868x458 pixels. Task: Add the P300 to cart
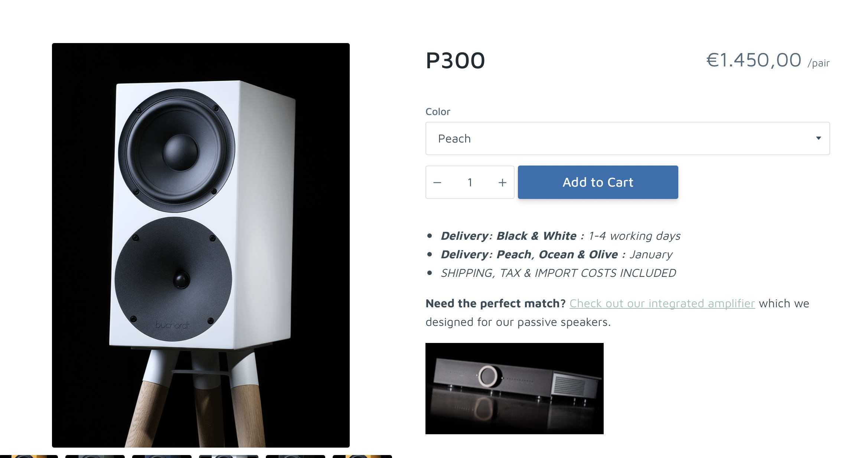pos(598,182)
